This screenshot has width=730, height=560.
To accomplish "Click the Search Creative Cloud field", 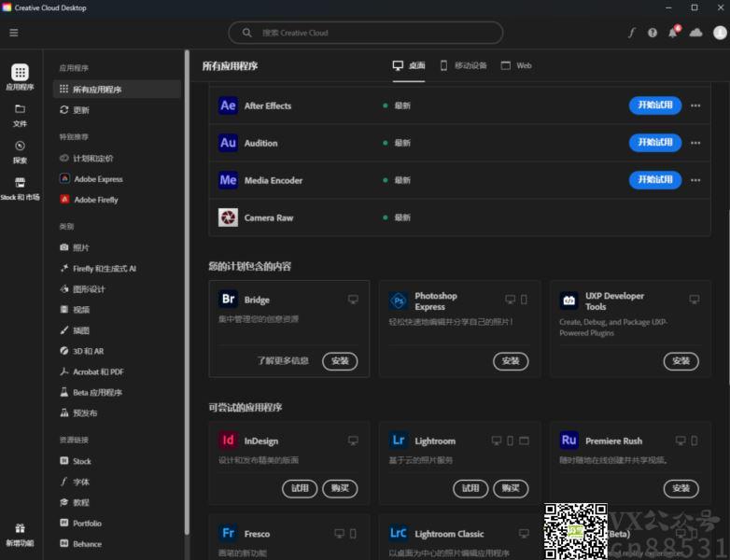I will [365, 33].
